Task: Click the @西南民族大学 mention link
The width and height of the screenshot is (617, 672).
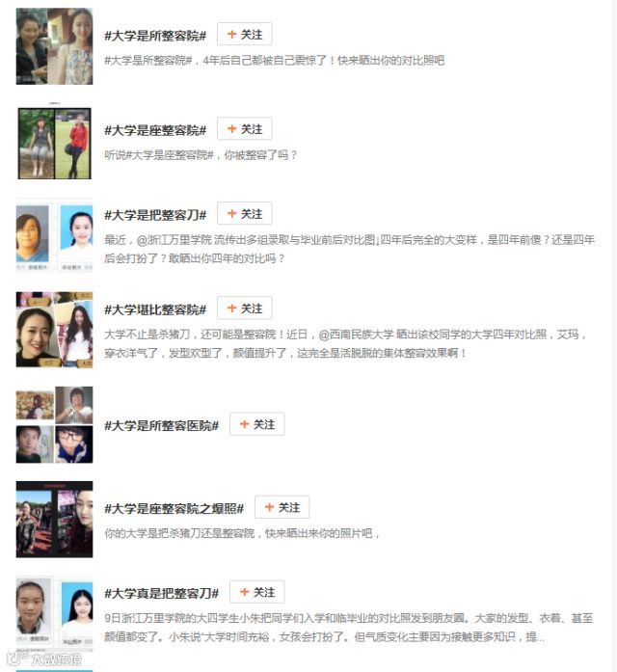Action: click(356, 335)
